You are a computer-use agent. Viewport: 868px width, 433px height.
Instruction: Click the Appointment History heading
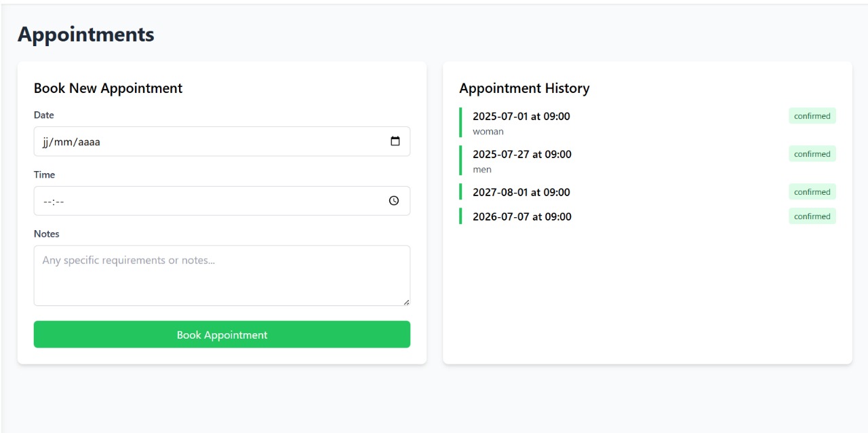pyautogui.click(x=524, y=88)
